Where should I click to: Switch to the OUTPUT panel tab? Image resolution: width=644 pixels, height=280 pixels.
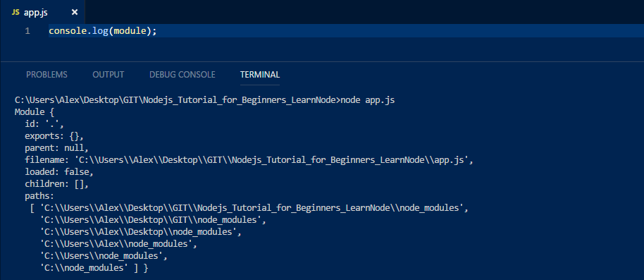pyautogui.click(x=108, y=75)
